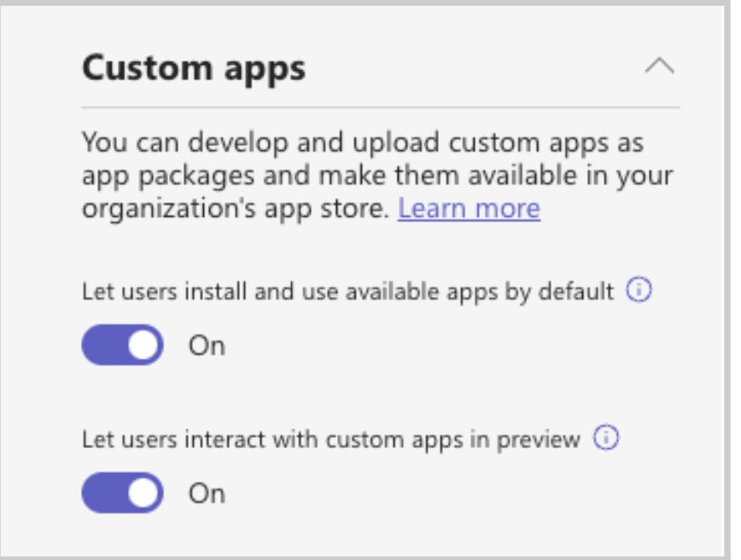The height and width of the screenshot is (560, 741).
Task: Disable Let users install and use available apps
Action: (122, 345)
